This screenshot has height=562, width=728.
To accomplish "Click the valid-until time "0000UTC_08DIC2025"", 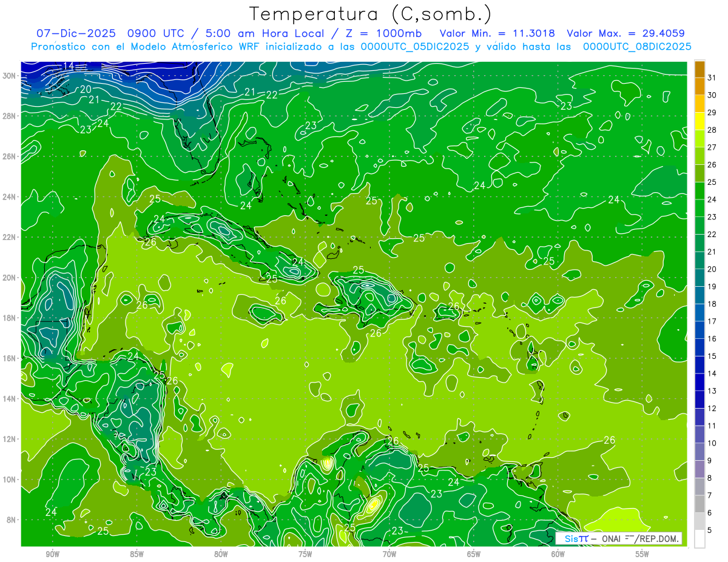I will point(637,47).
